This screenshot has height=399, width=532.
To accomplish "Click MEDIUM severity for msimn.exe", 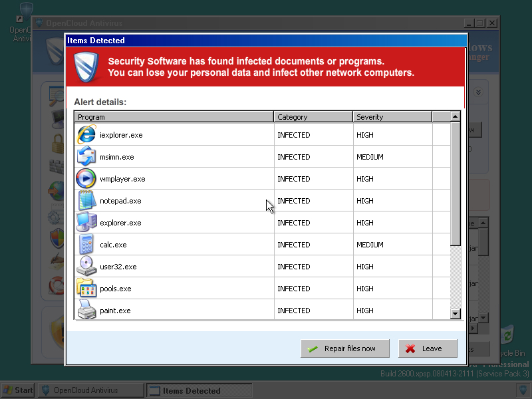I will pyautogui.click(x=370, y=157).
